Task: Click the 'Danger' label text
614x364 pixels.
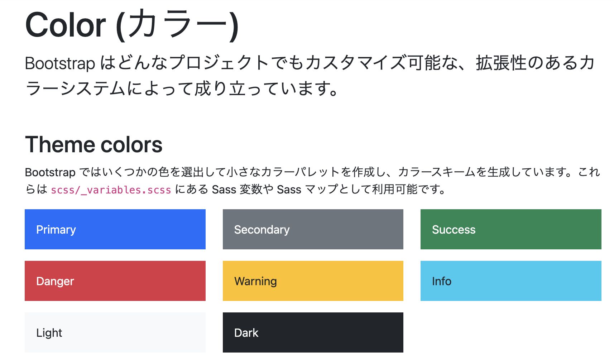Action: (x=55, y=281)
